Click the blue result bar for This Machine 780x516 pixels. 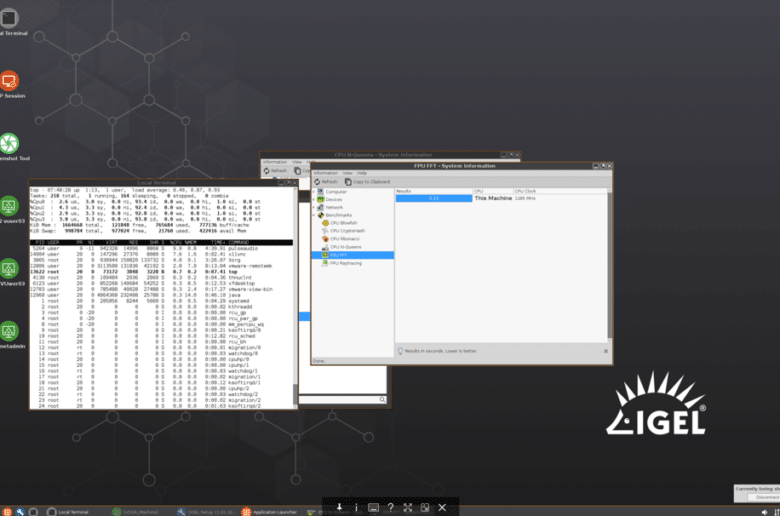pos(434,198)
